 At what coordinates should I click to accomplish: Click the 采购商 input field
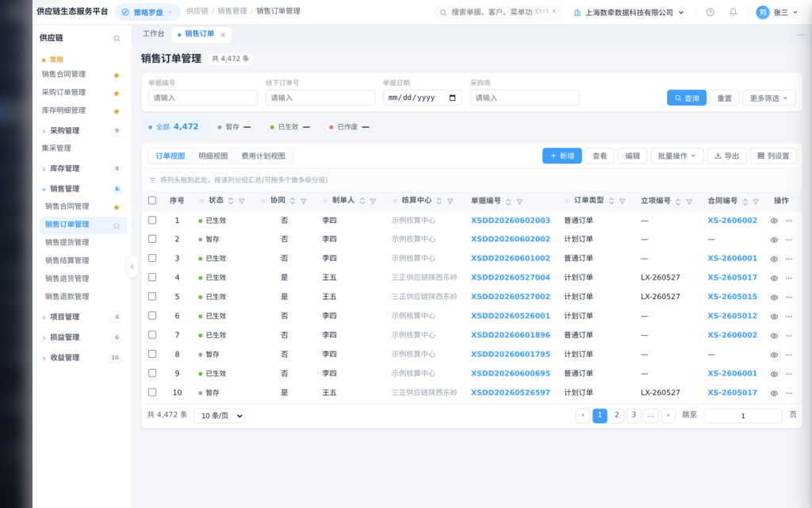tap(525, 98)
